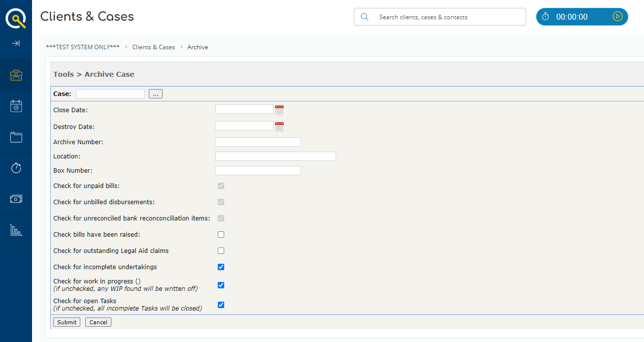The height and width of the screenshot is (342, 644).
Task: Uncheck Check for incomplete undertakings
Action: pos(221,267)
